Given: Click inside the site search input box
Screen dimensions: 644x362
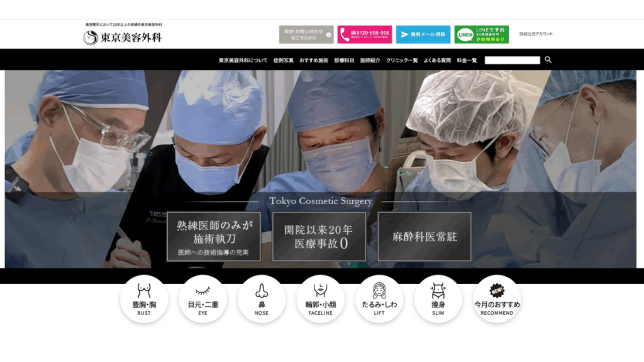Looking at the screenshot, I should (513, 59).
